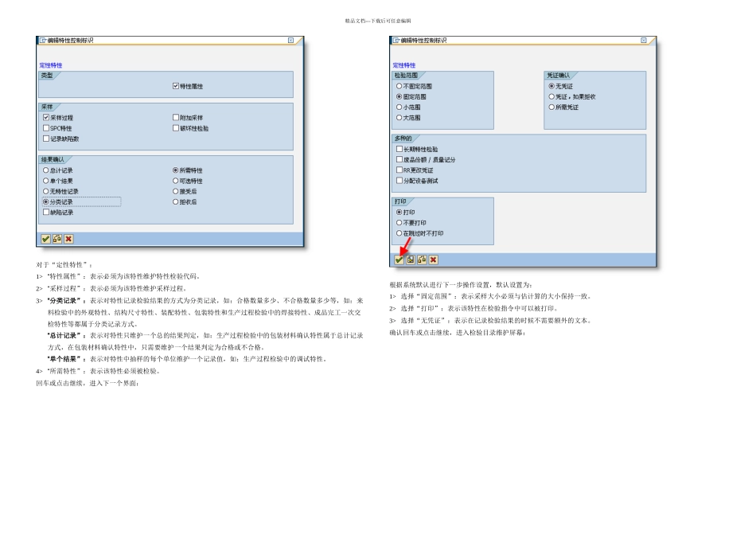Click the line starting 对于“定性特性”

tap(64, 264)
